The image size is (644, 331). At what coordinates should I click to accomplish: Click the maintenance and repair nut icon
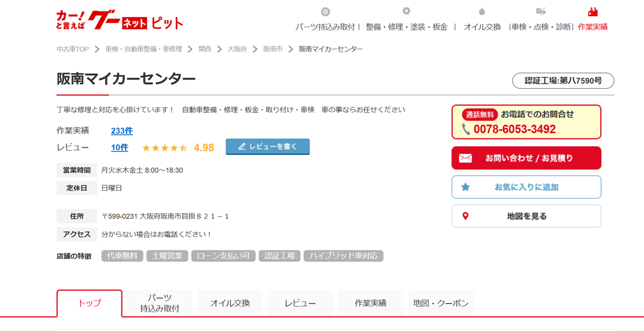406,11
